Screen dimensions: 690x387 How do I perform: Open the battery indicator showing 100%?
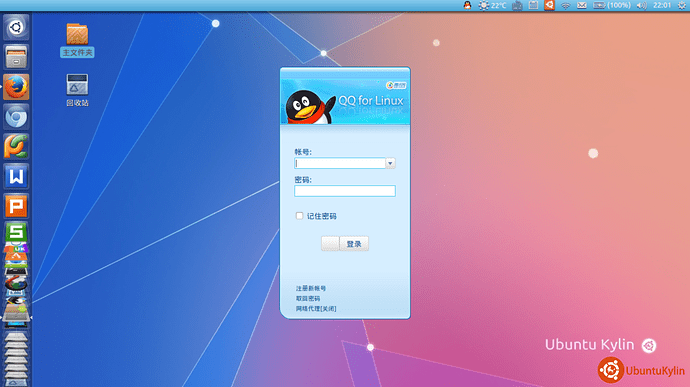tap(612, 5)
